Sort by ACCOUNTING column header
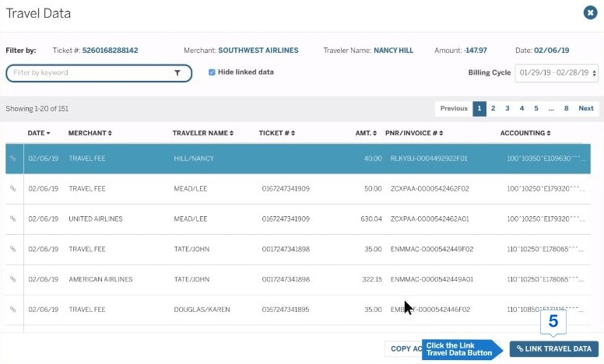604x364 pixels. pyautogui.click(x=525, y=133)
